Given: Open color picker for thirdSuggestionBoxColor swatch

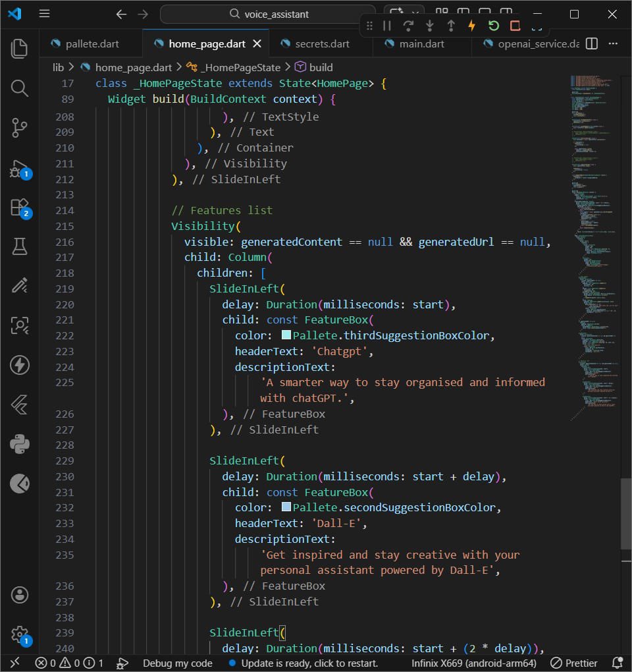Looking at the screenshot, I should 286,335.
